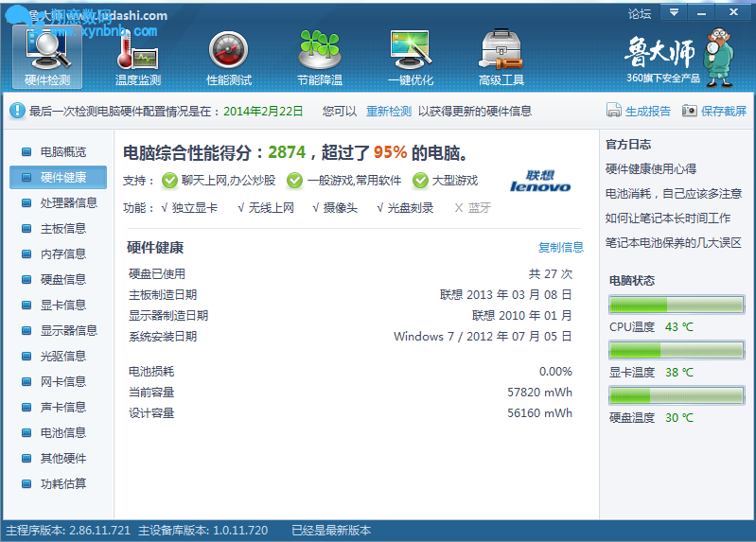Select 硬盘信息 in the sidebar
The width and height of the screenshot is (756, 542).
[x=58, y=280]
